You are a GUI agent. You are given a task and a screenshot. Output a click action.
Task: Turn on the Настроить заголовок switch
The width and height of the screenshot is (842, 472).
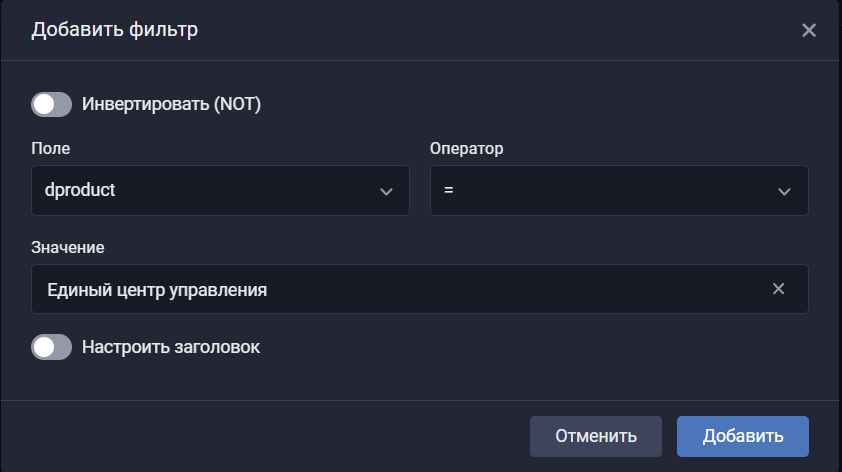coord(51,347)
